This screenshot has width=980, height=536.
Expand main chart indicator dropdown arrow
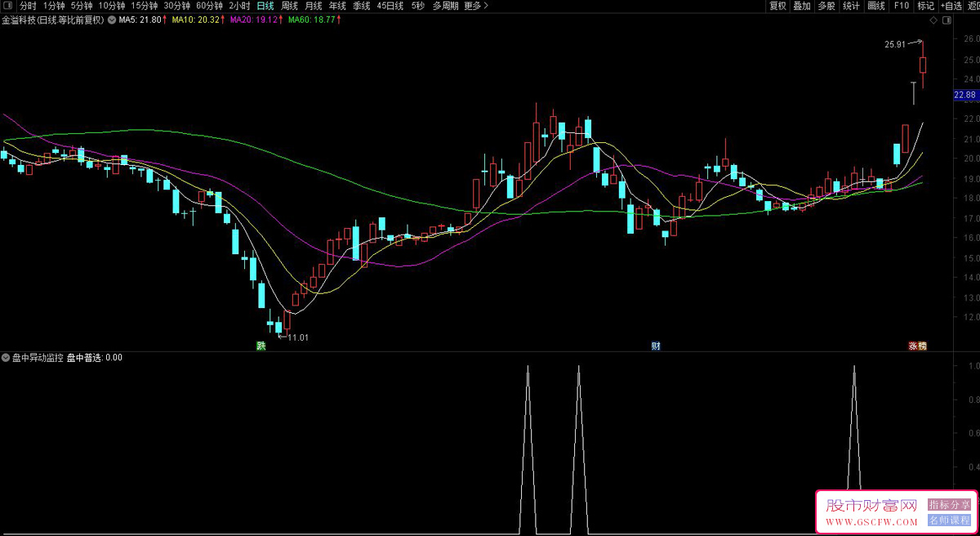[x=112, y=20]
